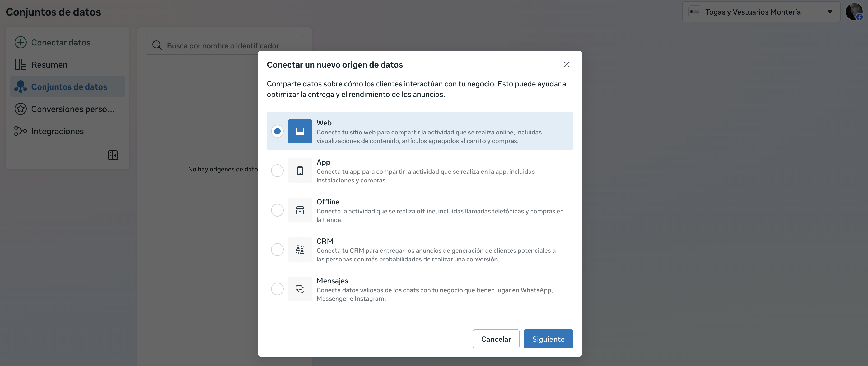Click the Offline option title text
Viewport: 868px width, 366px height.
point(328,202)
